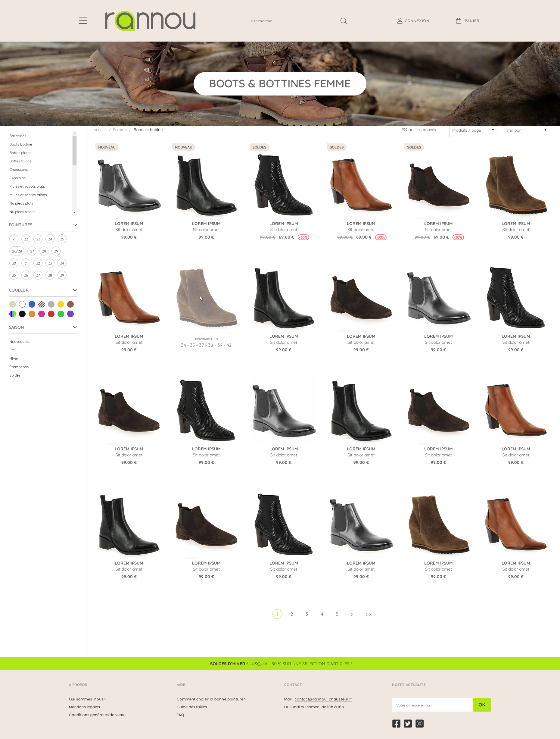Open the Instagram icon in footer
Screen dimensions: 560x739
pyautogui.click(x=419, y=723)
